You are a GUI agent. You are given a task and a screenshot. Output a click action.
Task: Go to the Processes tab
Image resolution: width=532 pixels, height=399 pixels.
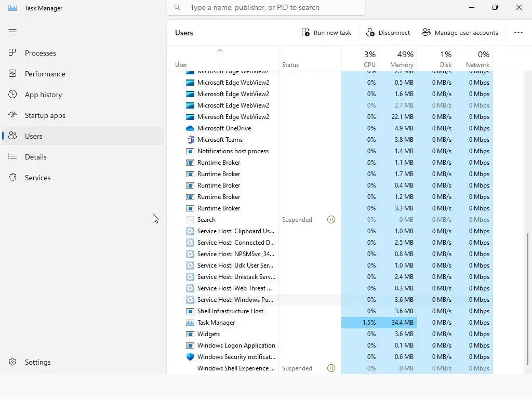pyautogui.click(x=83, y=53)
